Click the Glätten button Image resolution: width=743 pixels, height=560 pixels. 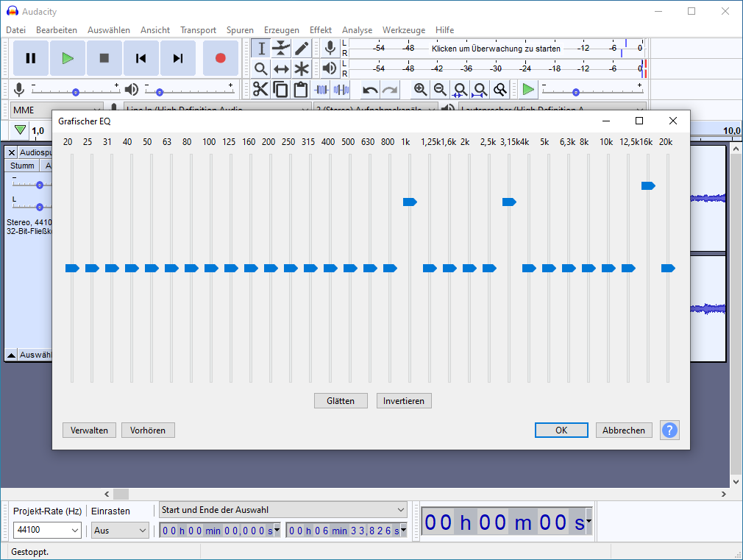click(341, 401)
